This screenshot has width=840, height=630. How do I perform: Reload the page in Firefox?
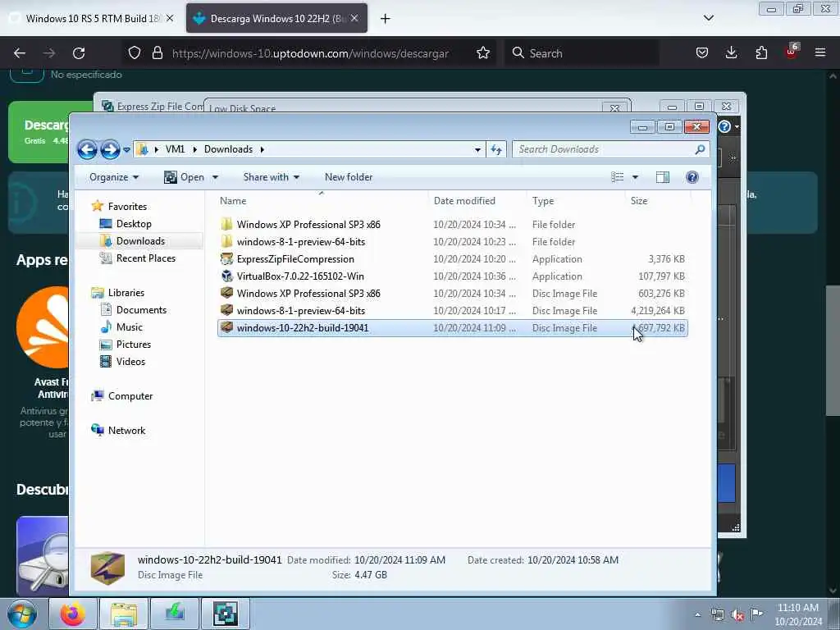pyautogui.click(x=79, y=53)
